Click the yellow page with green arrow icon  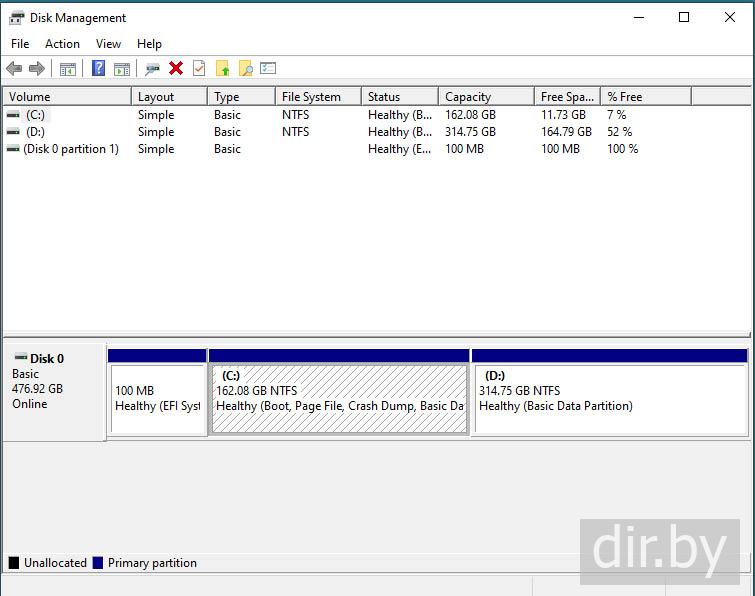(x=222, y=68)
